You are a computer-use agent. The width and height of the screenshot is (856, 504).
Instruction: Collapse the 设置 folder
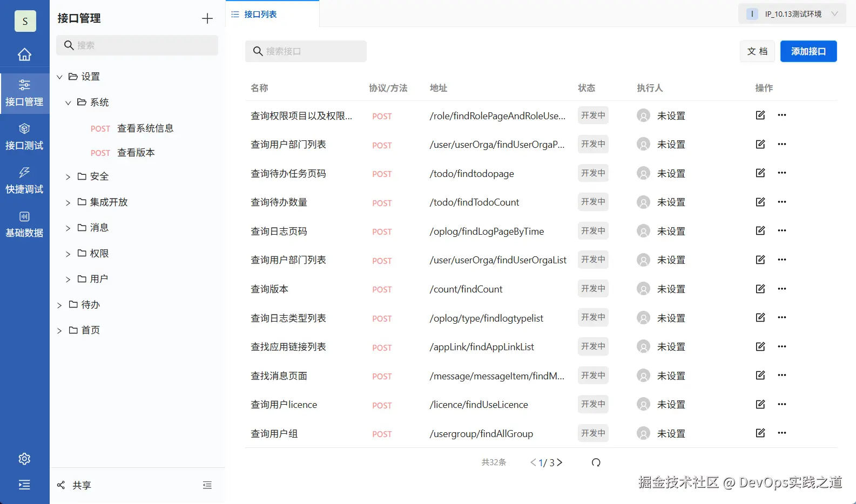click(60, 77)
